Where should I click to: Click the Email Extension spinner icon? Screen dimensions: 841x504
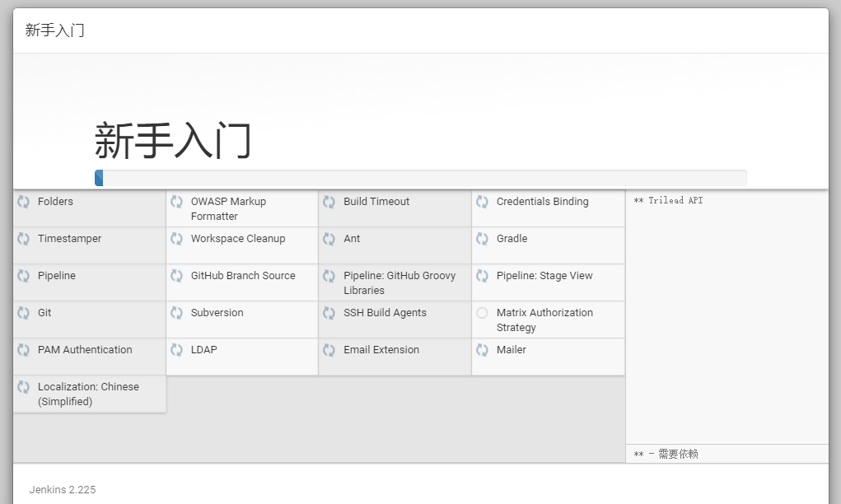click(329, 349)
